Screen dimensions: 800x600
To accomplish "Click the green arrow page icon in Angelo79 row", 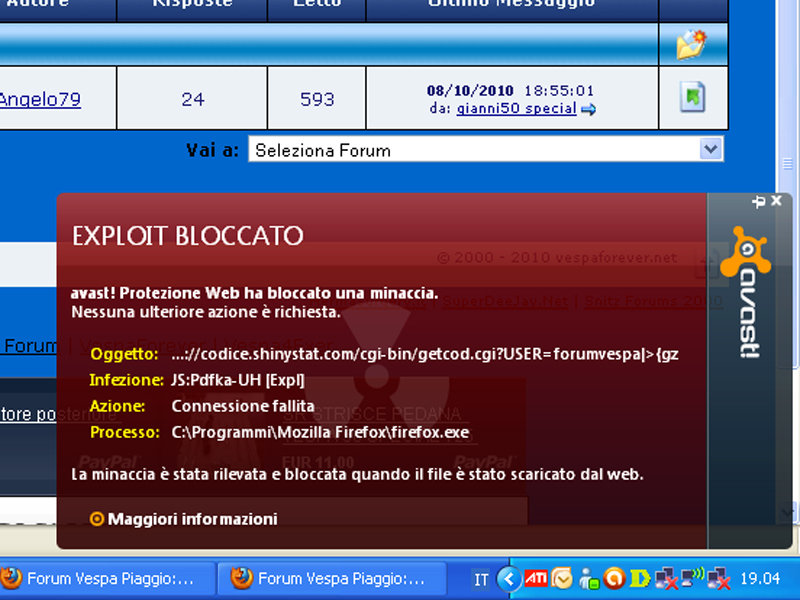I will pos(692,96).
